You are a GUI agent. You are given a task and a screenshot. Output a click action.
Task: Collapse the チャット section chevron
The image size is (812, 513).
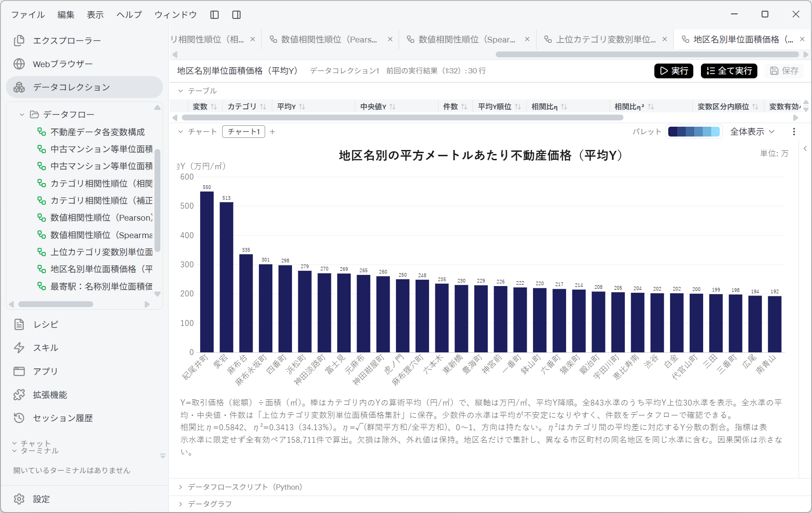(x=14, y=444)
